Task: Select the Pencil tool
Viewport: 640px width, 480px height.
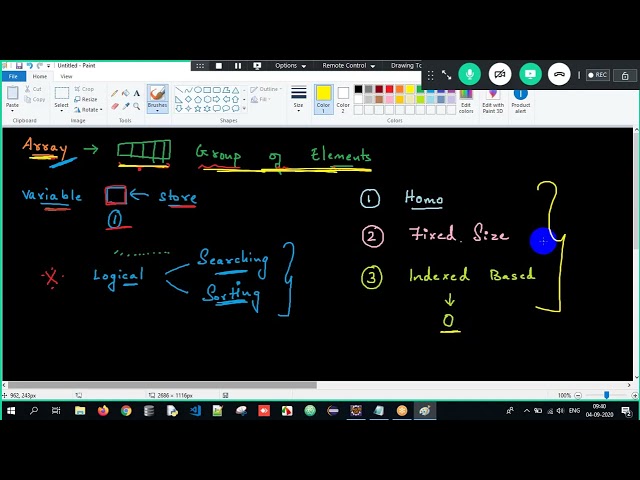Action: (114, 93)
